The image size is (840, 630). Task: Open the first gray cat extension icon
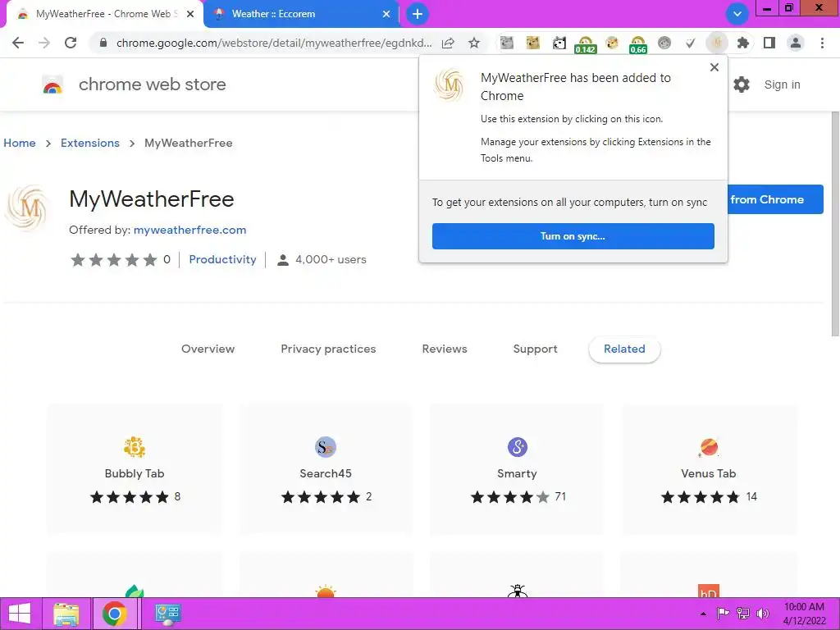(x=507, y=43)
